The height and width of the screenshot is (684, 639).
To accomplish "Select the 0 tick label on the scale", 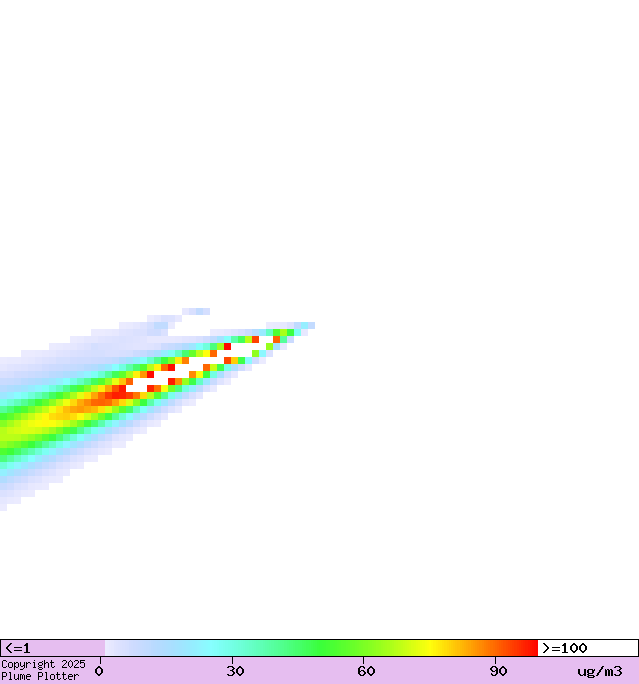I will 99,671.
